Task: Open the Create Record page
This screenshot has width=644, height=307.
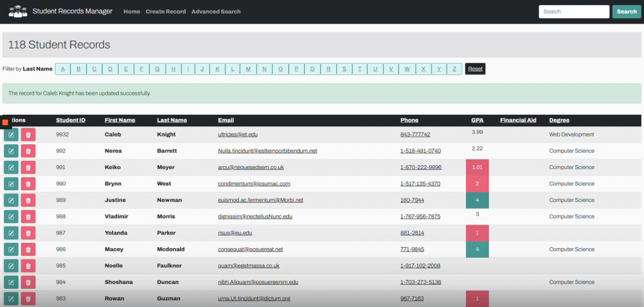Action: pyautogui.click(x=166, y=12)
